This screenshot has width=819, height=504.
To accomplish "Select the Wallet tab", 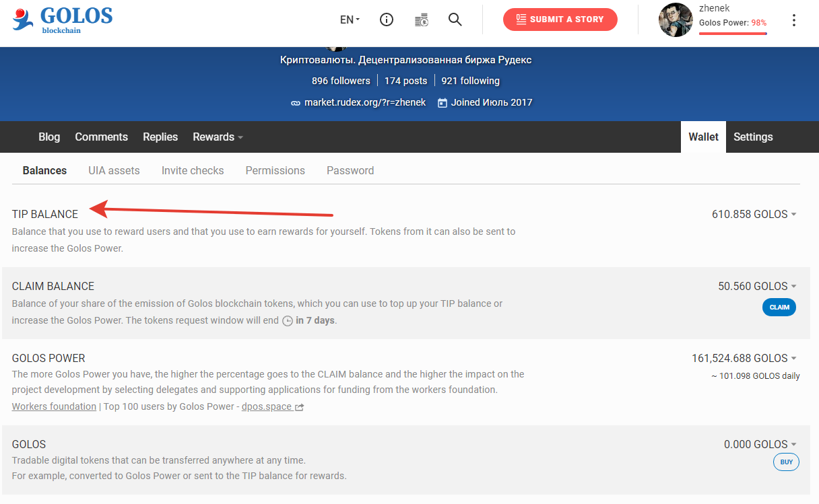I will 703,137.
